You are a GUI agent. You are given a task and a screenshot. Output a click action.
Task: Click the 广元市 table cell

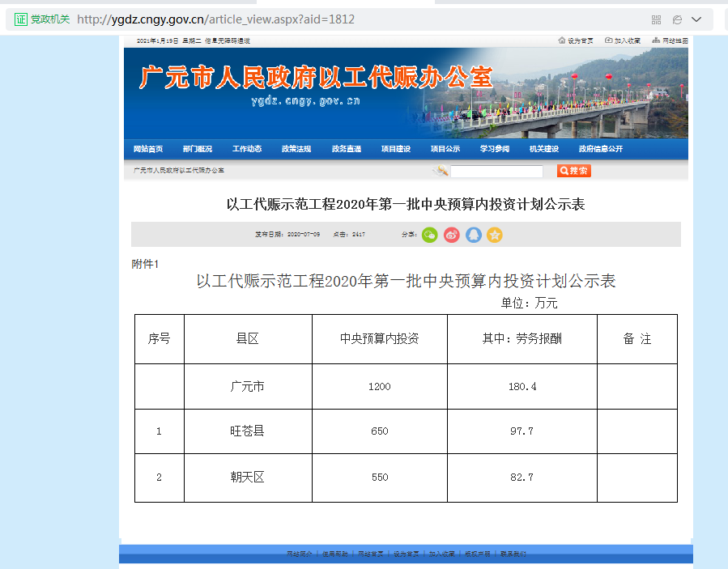pyautogui.click(x=248, y=387)
